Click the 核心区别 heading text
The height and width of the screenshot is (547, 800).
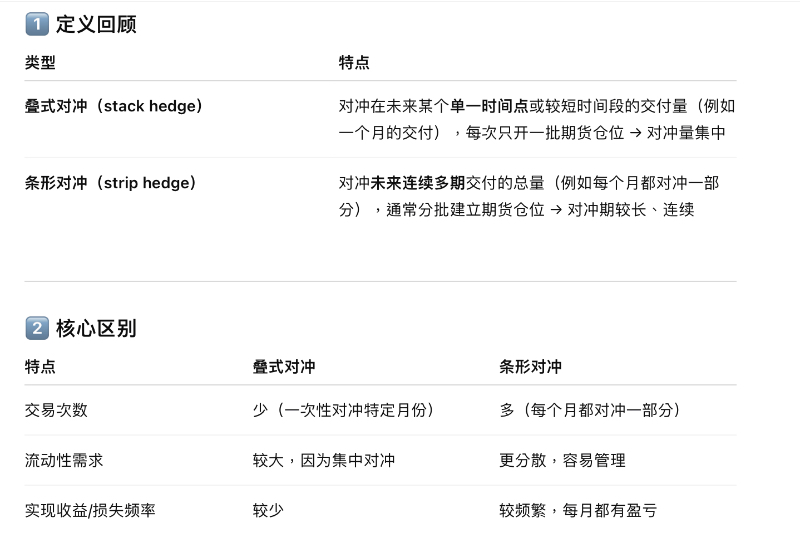tap(96, 328)
